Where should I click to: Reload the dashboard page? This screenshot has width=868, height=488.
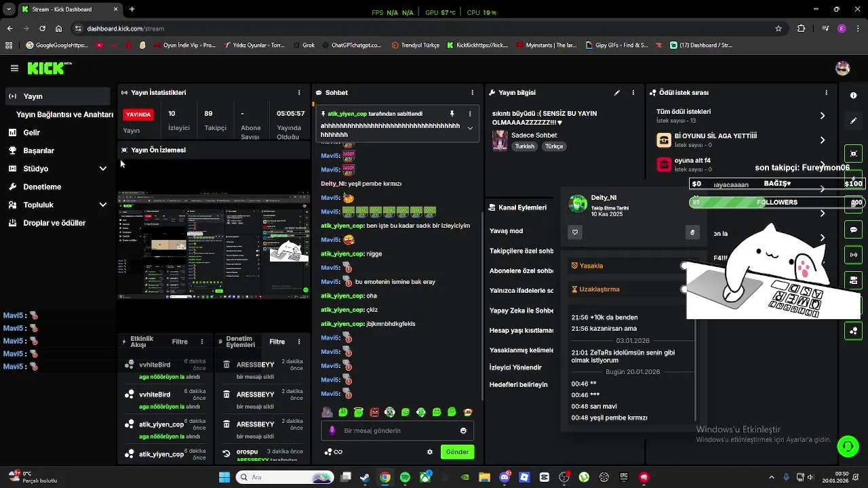tap(42, 28)
